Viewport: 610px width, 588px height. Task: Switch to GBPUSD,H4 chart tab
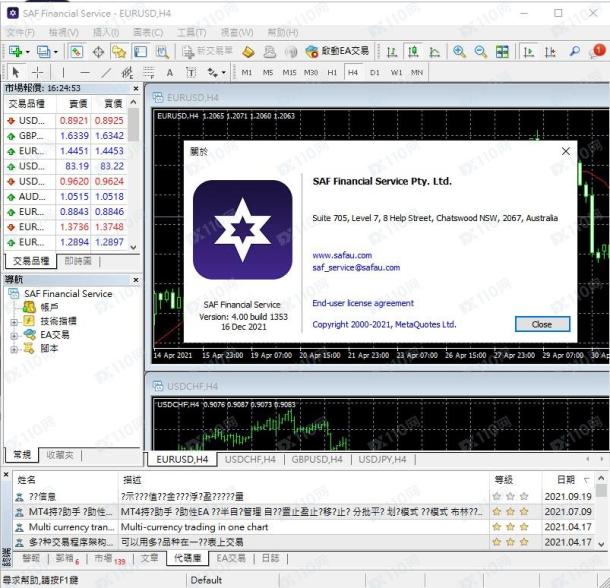317,460
